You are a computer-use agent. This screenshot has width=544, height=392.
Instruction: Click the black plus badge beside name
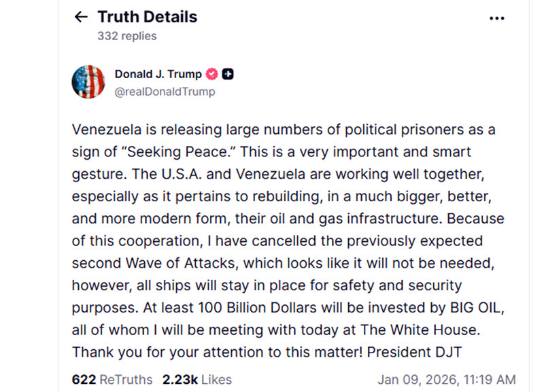pos(228,74)
